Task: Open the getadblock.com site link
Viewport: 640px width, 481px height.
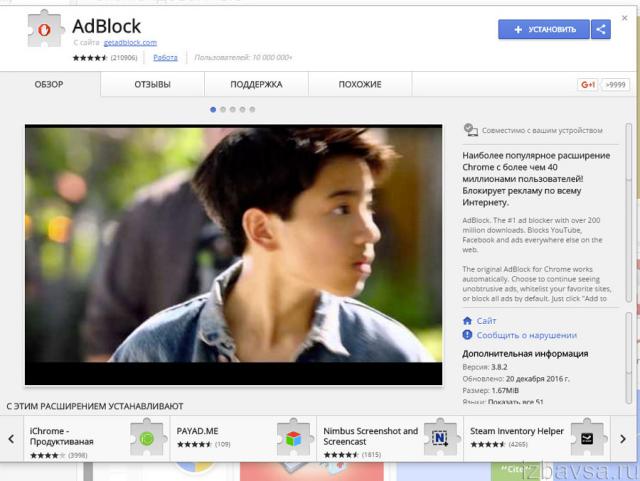Action: tap(130, 42)
